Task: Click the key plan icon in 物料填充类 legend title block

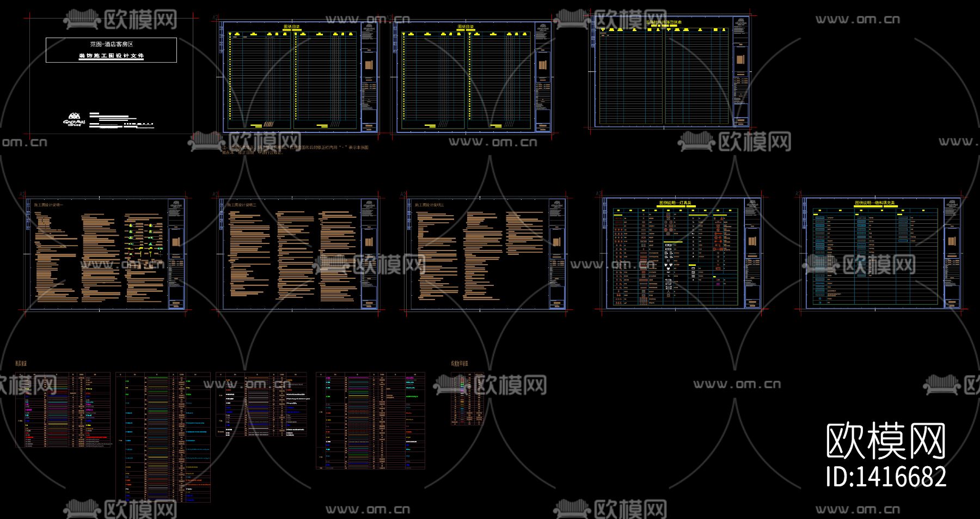Action: click(952, 242)
